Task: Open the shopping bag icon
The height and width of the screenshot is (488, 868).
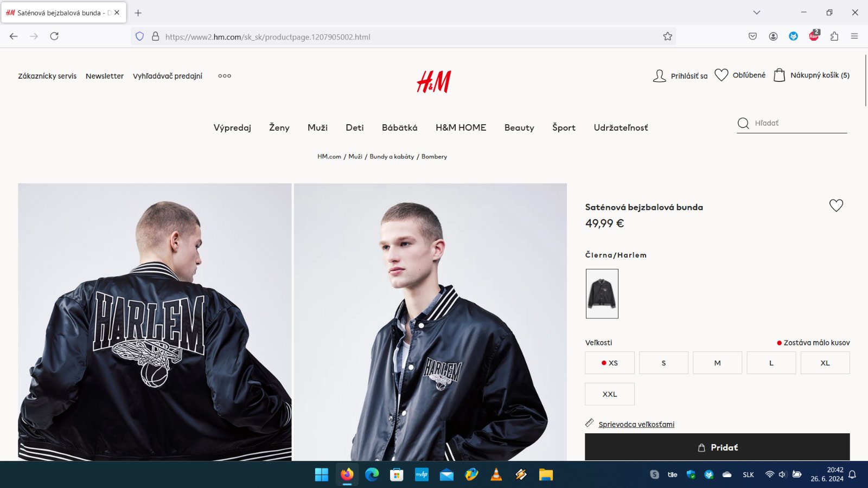Action: pyautogui.click(x=779, y=75)
